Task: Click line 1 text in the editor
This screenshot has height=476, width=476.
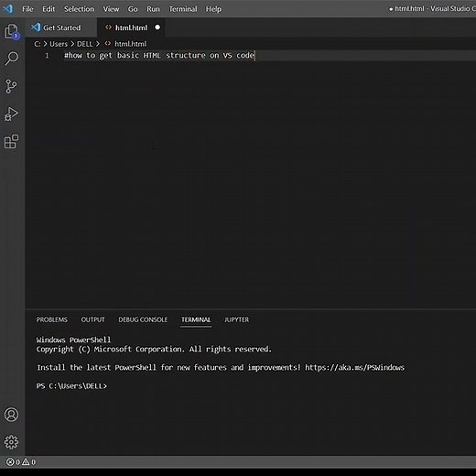Action: pos(159,56)
